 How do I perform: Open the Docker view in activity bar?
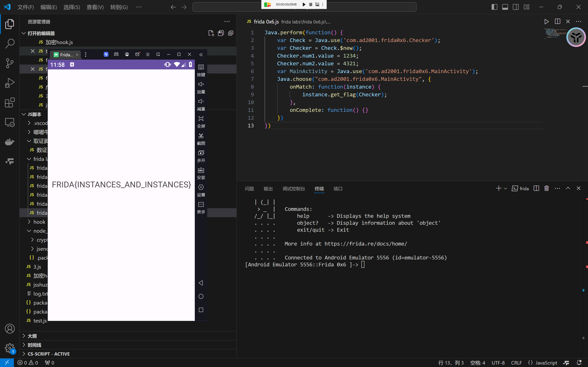pos(10,142)
